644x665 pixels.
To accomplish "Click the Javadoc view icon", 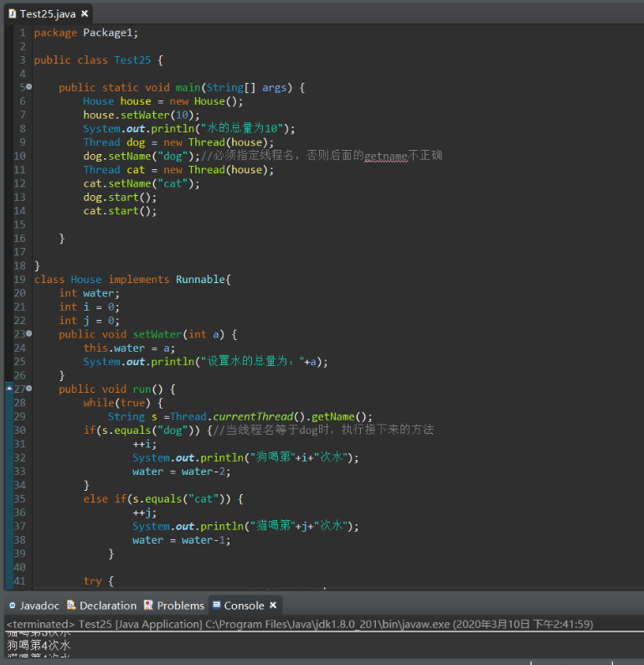I will point(12,605).
